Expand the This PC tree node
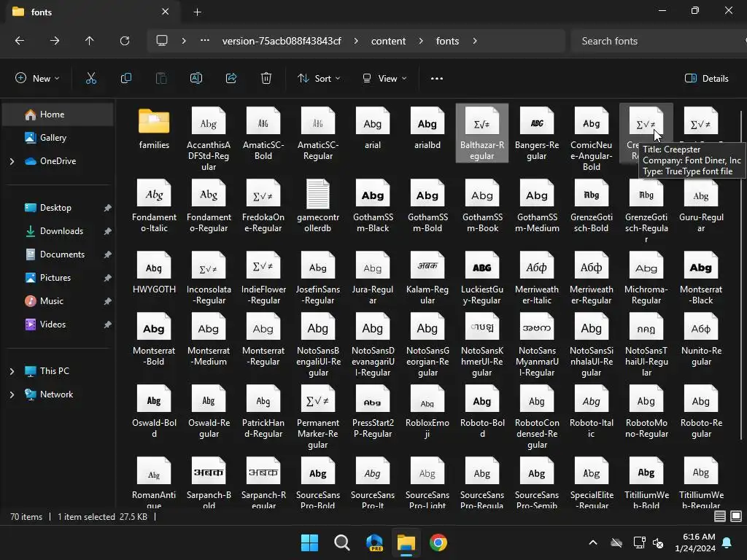The height and width of the screenshot is (560, 747). [x=12, y=371]
